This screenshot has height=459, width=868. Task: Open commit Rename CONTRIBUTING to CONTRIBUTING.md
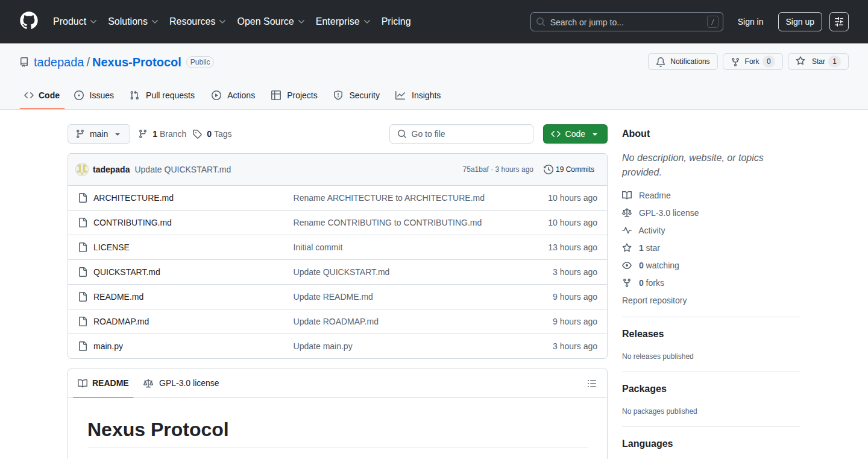point(388,223)
